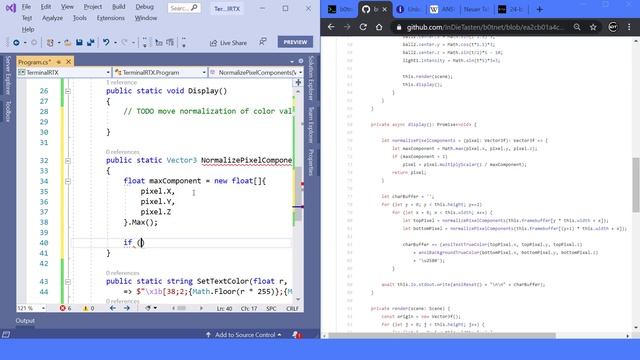Go to previous issue with left arrow

[113, 308]
